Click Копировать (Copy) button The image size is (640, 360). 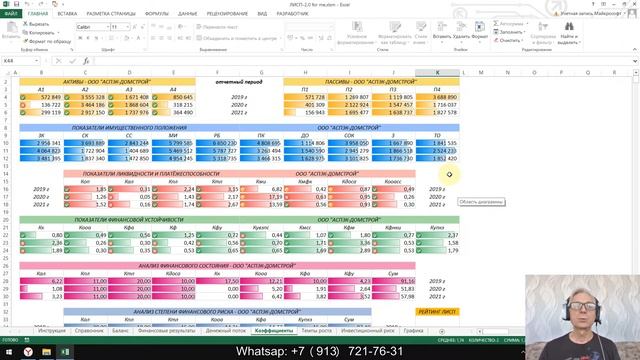click(40, 33)
